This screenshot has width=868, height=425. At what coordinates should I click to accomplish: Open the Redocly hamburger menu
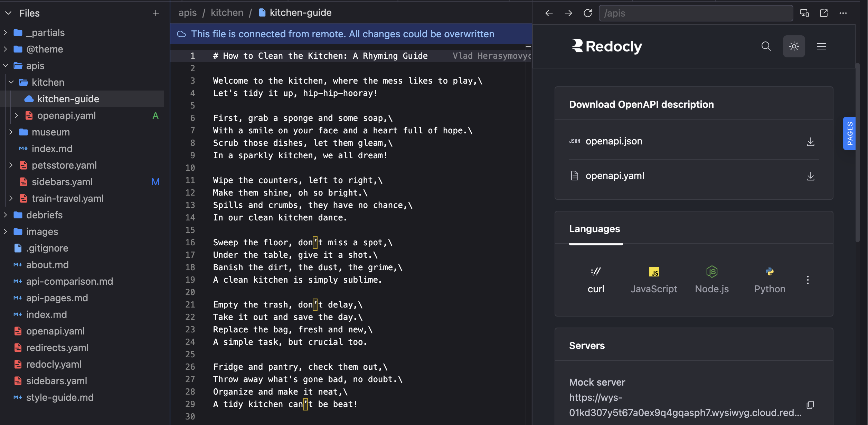pyautogui.click(x=822, y=46)
